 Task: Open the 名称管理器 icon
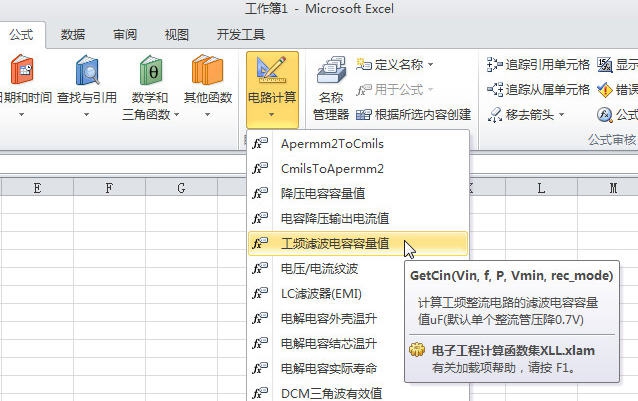coord(331,70)
